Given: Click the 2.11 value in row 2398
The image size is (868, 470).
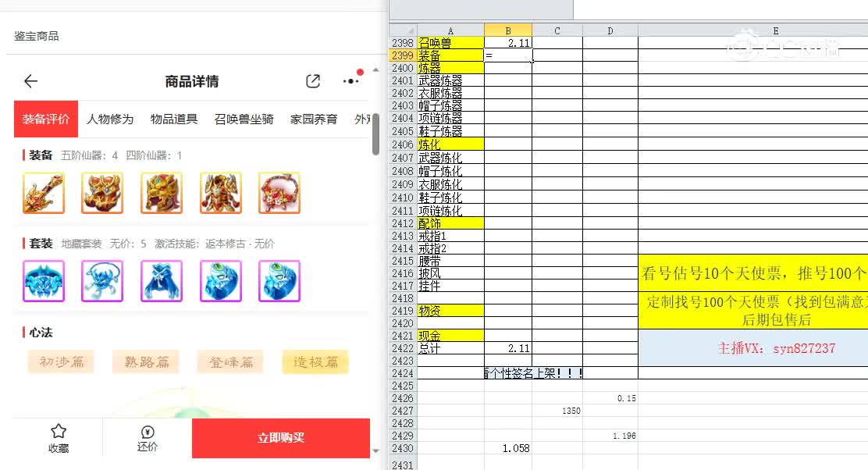Looking at the screenshot, I should (x=508, y=43).
